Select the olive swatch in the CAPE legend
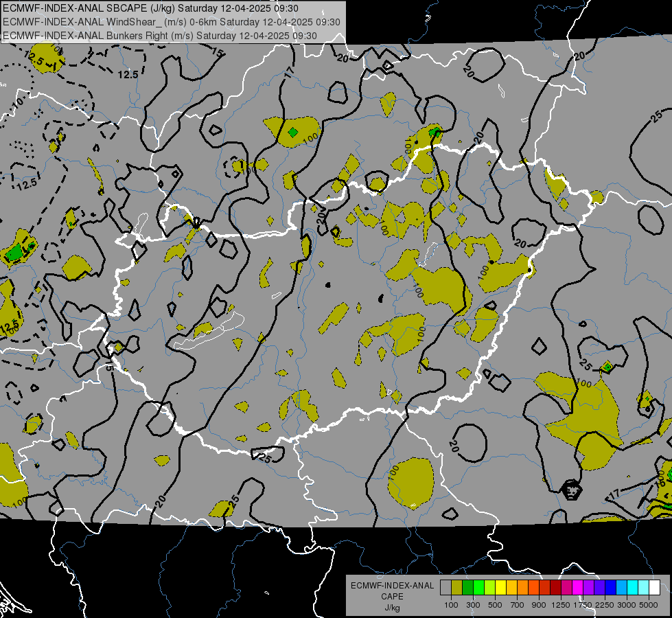This screenshot has width=672, height=618. tap(456, 588)
